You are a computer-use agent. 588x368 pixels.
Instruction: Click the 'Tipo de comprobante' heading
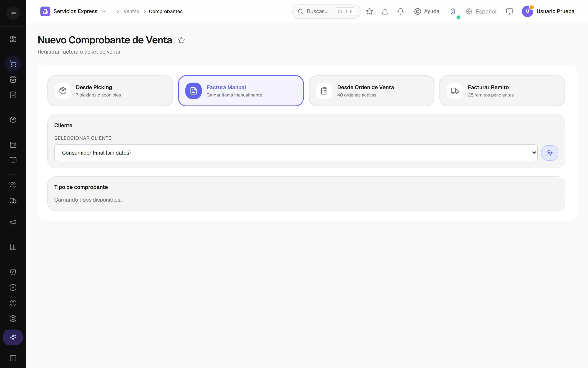pos(81,187)
